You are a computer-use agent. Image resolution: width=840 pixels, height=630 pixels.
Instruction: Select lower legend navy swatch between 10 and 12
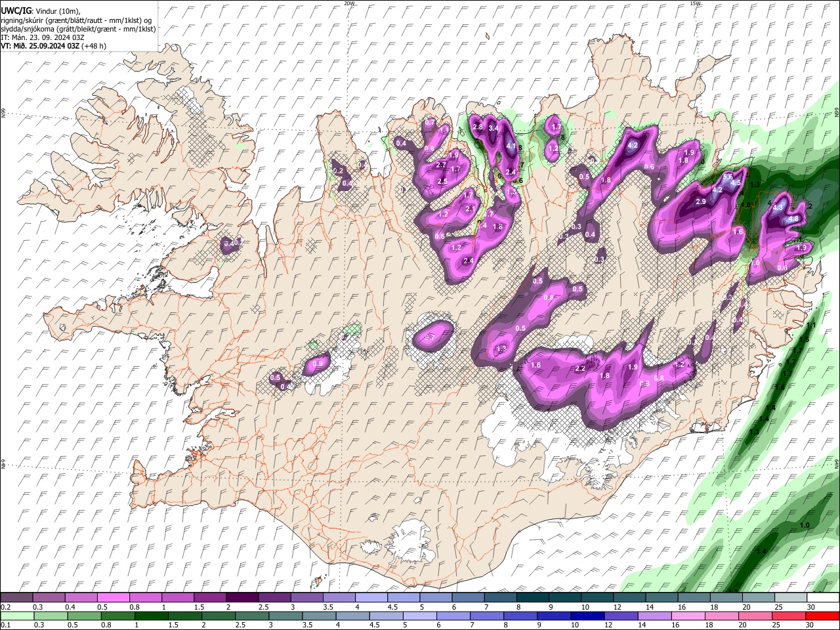[587, 616]
